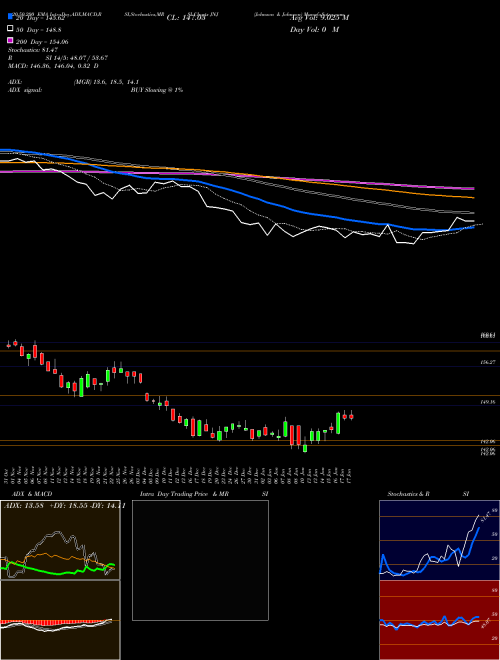Click the 'Day Vol: 0 M' label
Viewport: 500px width, 660px height.
[x=314, y=29]
